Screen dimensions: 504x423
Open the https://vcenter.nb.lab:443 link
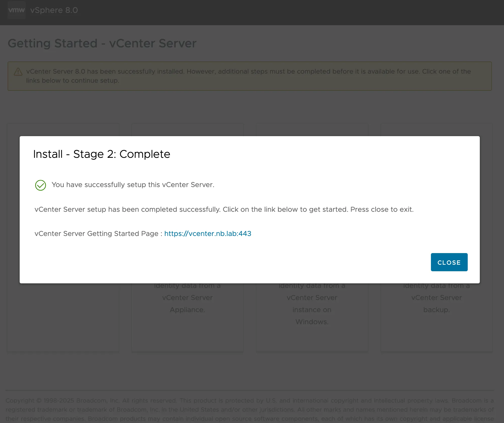pyautogui.click(x=208, y=233)
